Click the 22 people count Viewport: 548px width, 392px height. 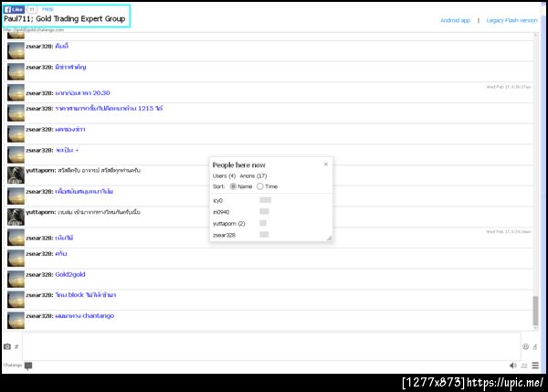[x=524, y=366]
